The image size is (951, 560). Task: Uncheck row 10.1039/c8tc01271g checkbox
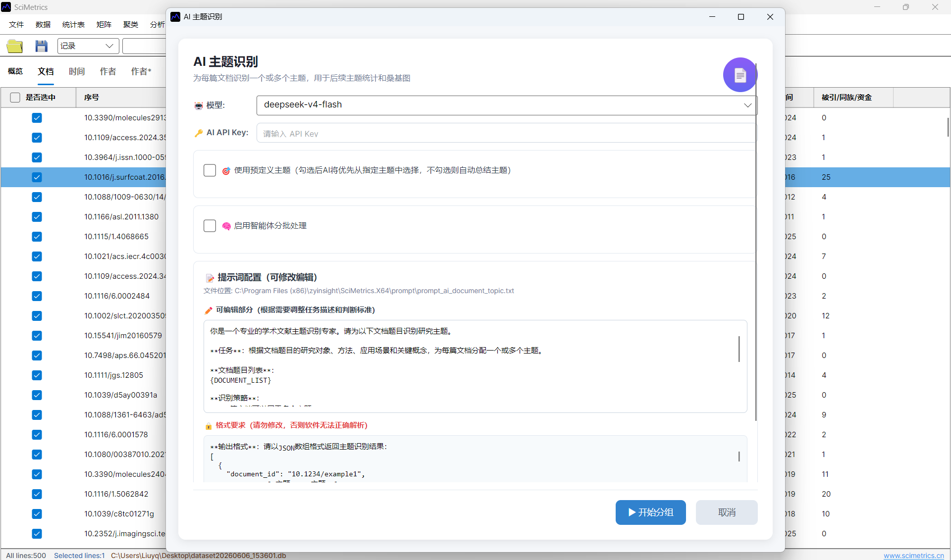(x=37, y=514)
